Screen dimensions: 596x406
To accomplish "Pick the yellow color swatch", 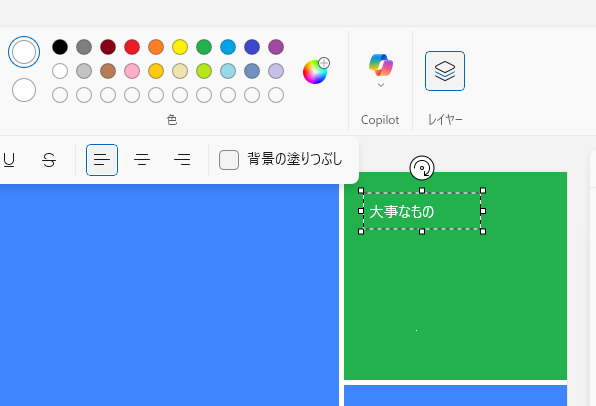I will (x=180, y=47).
